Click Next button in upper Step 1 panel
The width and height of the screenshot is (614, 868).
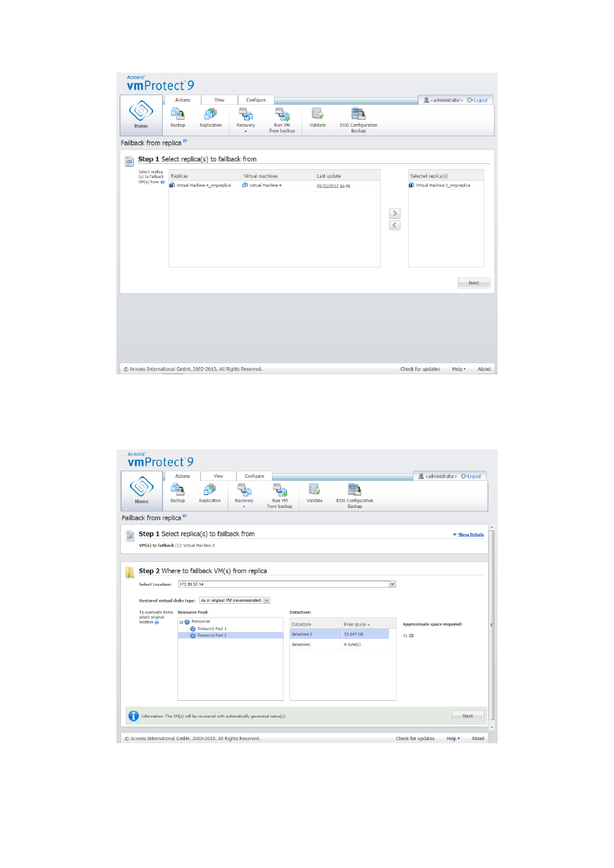(474, 283)
